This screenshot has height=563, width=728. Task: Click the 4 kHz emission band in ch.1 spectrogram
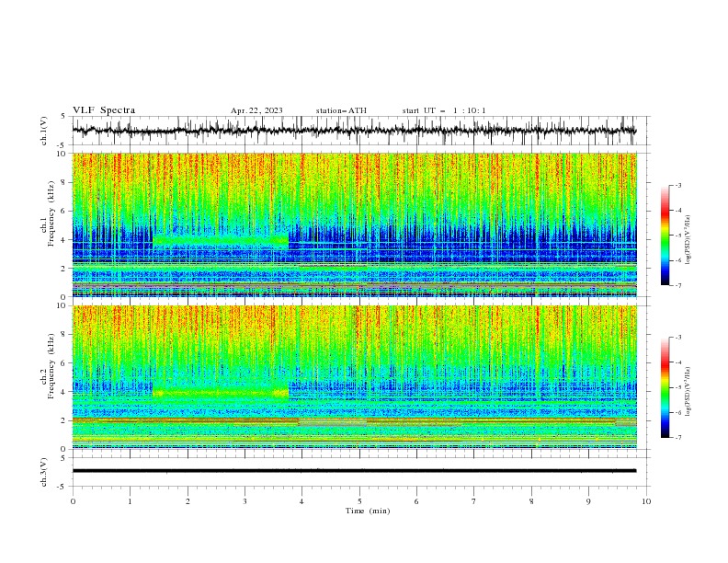221,240
